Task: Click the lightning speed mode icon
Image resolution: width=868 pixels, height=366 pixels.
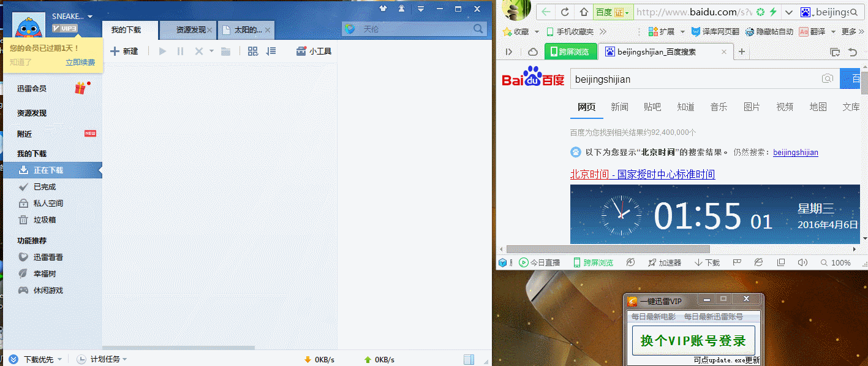Action: coord(773,12)
